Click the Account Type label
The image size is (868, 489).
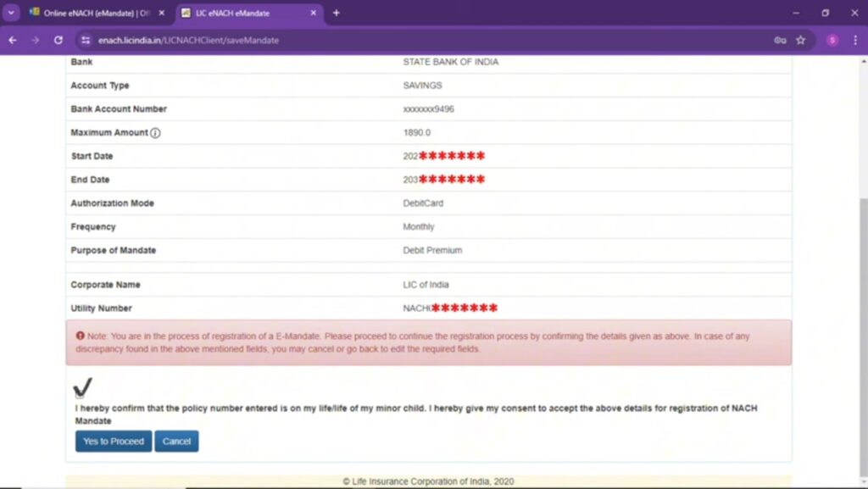pyautogui.click(x=100, y=86)
